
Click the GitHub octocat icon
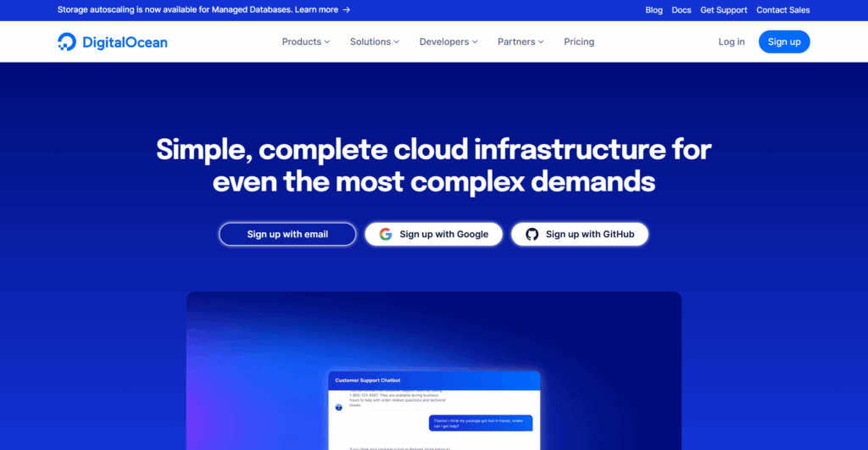coord(532,234)
